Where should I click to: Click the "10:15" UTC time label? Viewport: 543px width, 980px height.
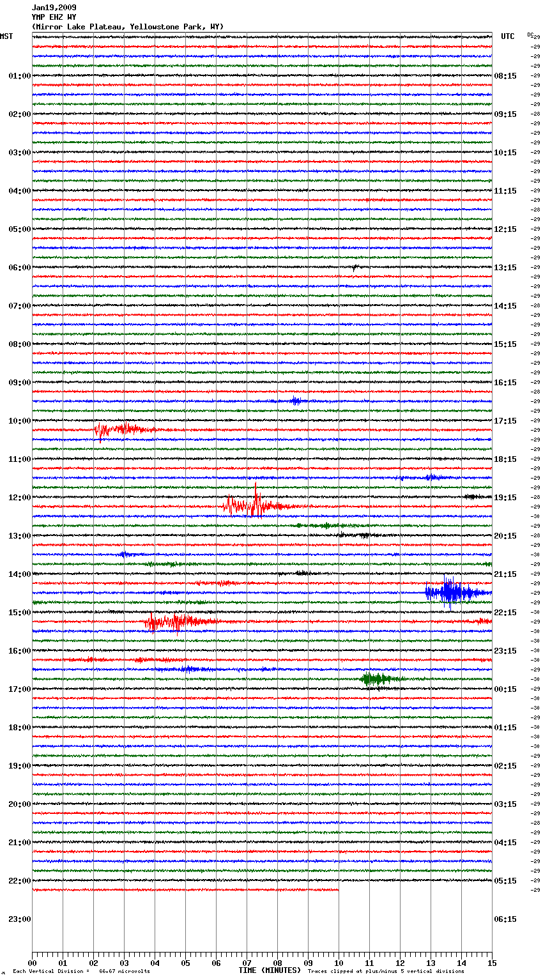click(x=505, y=153)
